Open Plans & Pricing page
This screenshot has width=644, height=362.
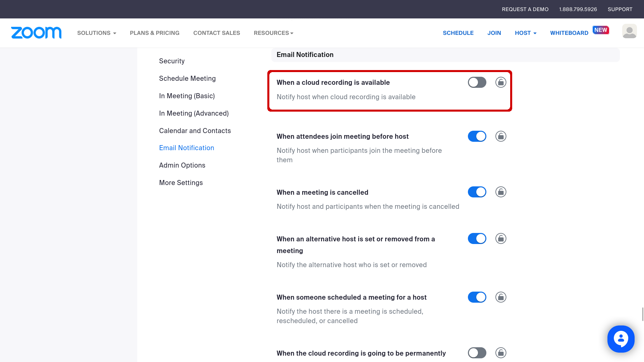click(x=155, y=33)
